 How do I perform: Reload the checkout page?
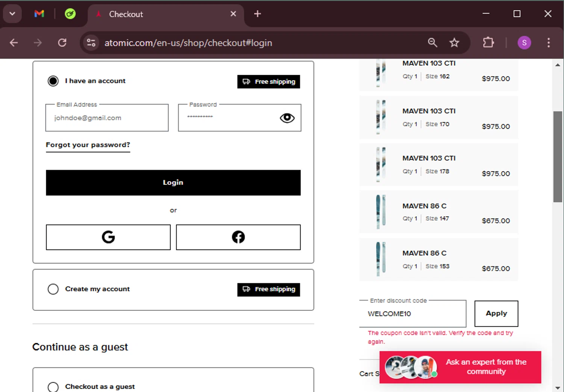62,43
